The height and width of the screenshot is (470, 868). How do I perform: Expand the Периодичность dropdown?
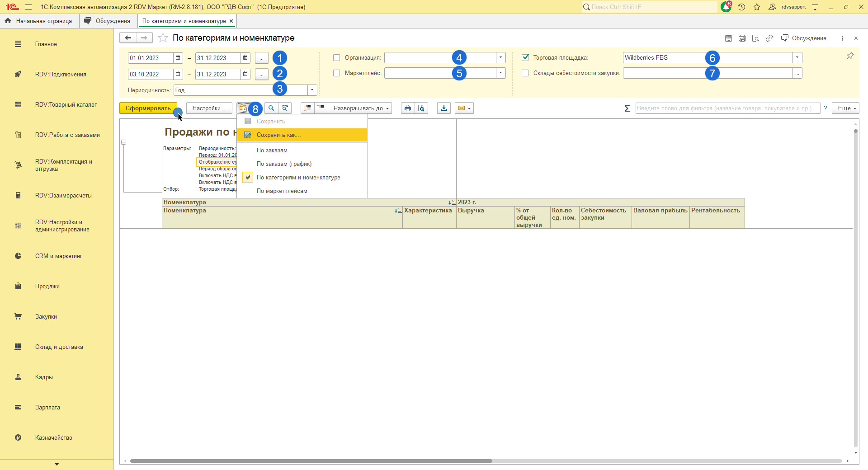click(x=312, y=90)
